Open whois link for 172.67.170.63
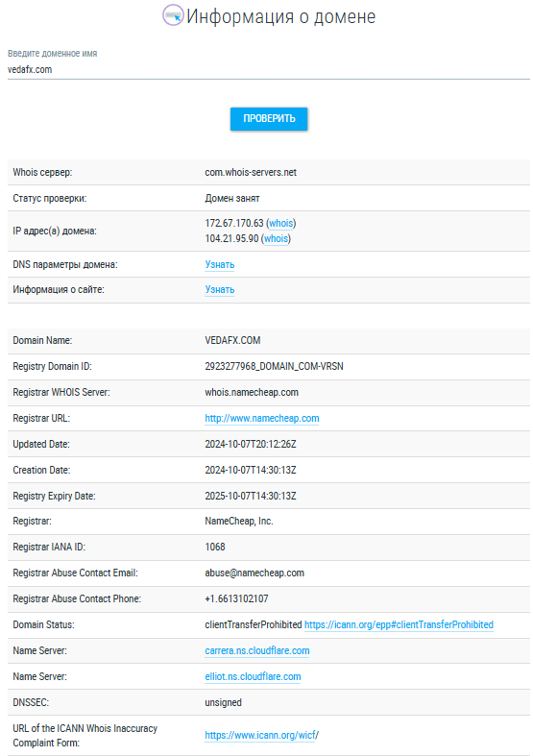 (281, 223)
